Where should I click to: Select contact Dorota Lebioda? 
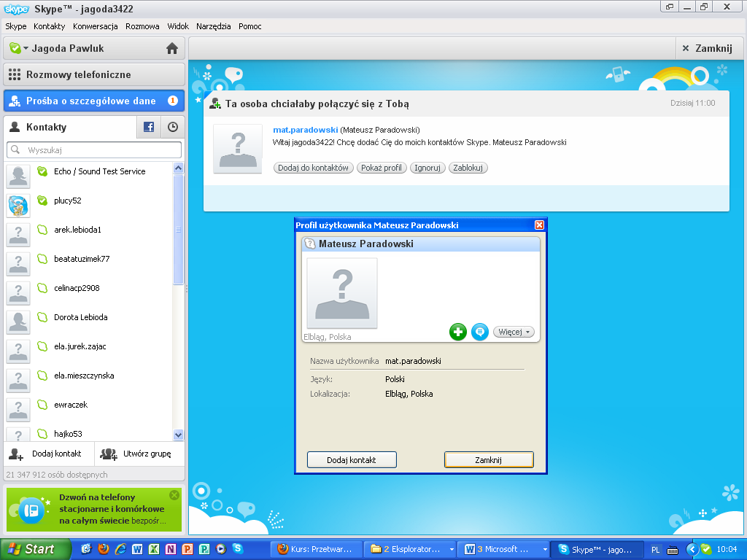point(88,321)
